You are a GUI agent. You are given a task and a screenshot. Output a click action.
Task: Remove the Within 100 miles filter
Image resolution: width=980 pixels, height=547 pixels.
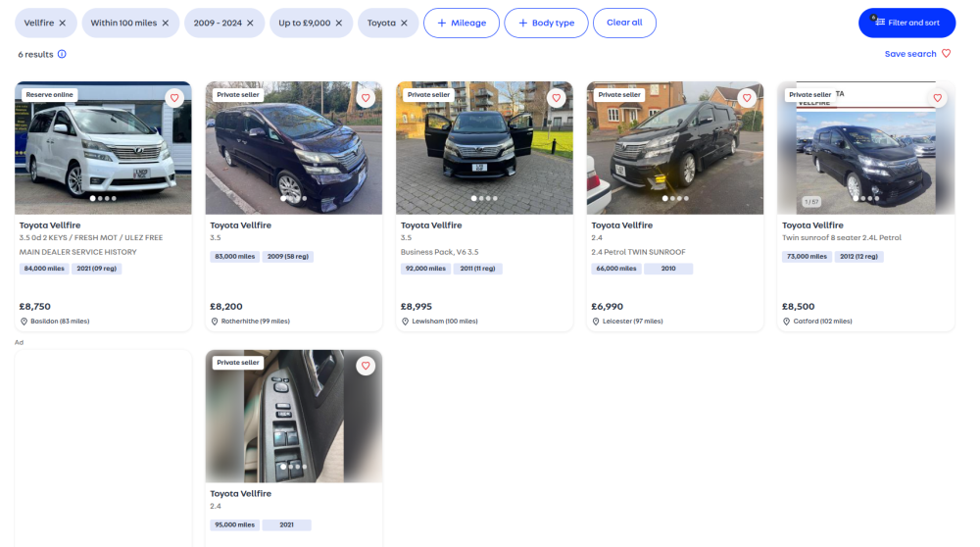[x=166, y=24]
